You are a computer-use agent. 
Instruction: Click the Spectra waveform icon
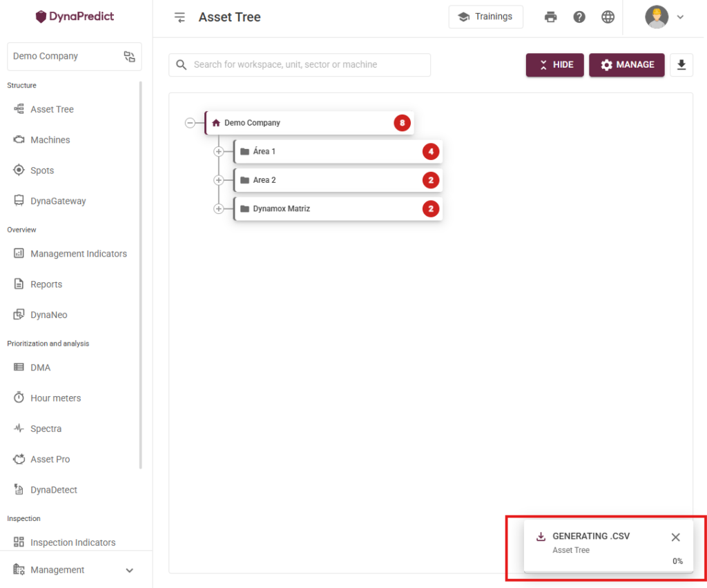click(19, 428)
